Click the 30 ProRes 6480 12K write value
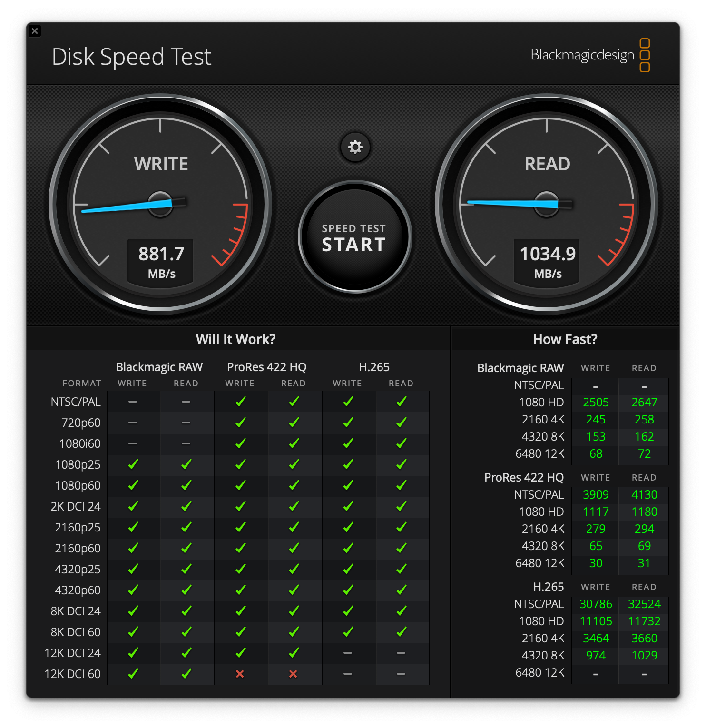Image resolution: width=706 pixels, height=728 pixels. tap(596, 563)
